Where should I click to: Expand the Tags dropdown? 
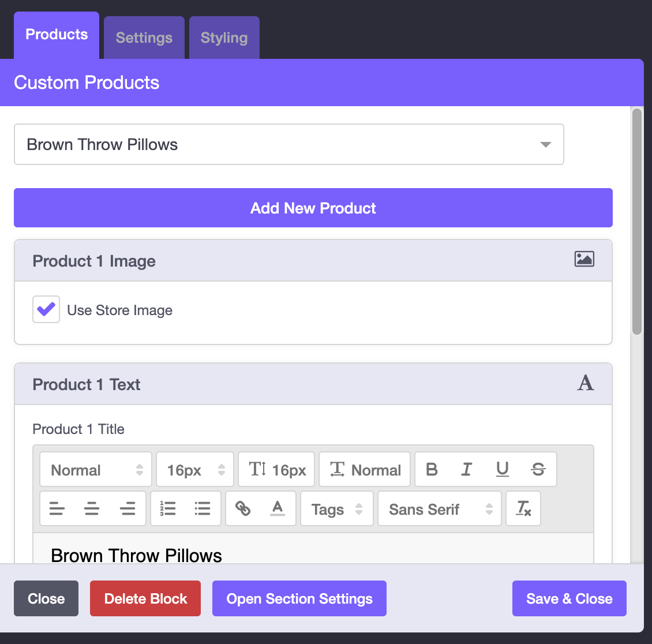(x=337, y=509)
